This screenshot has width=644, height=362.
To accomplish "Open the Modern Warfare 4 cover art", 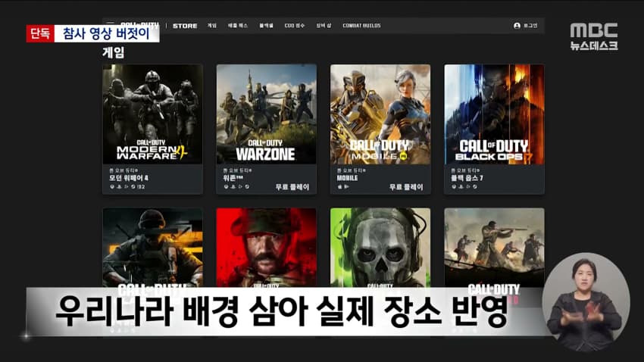I will click(x=152, y=114).
